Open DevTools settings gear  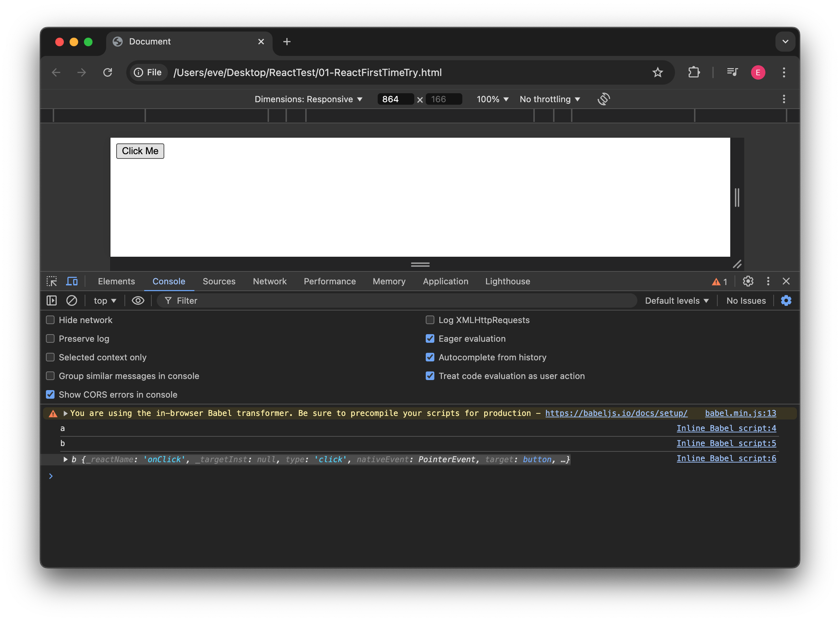coord(748,281)
